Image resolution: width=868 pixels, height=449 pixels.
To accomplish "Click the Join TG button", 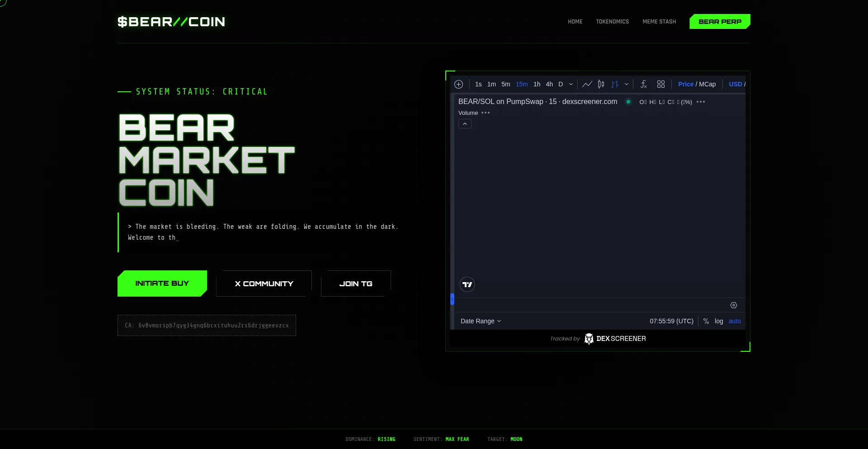I will (x=355, y=284).
